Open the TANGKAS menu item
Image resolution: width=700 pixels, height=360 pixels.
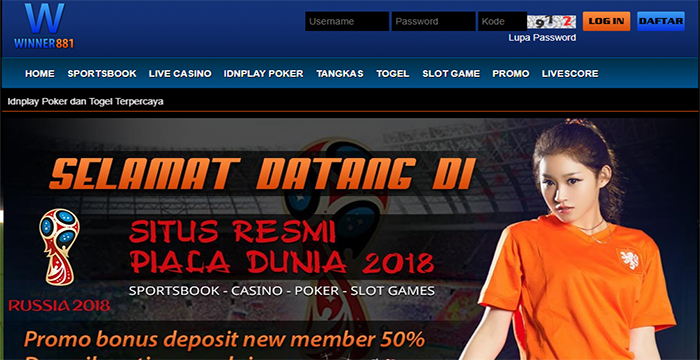point(340,74)
